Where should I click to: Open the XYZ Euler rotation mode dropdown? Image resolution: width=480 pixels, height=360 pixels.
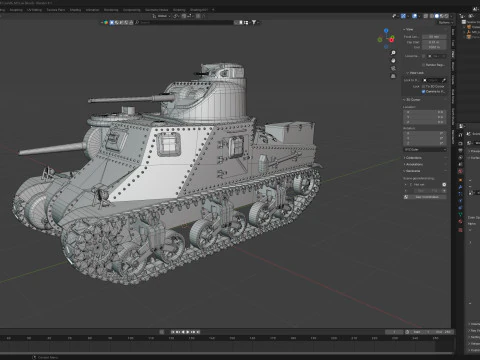coord(425,149)
